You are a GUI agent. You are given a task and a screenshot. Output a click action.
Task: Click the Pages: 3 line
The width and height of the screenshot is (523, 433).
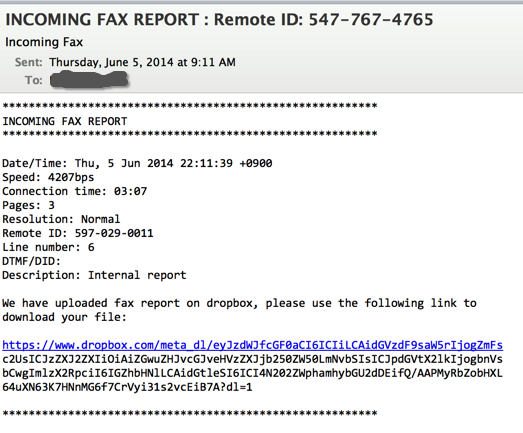point(28,205)
